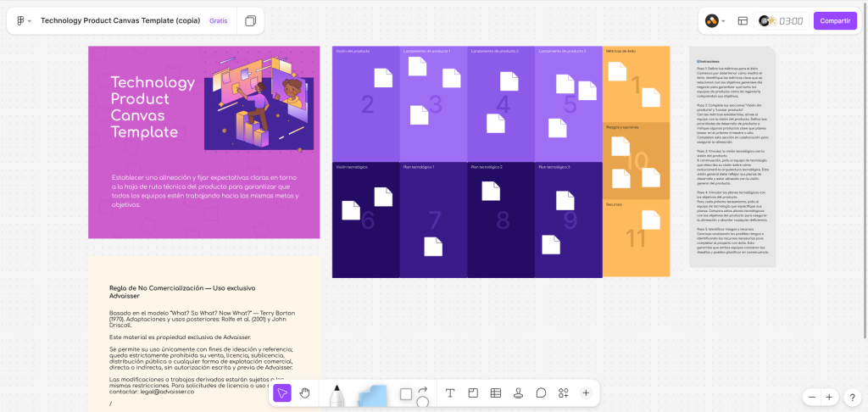Click the Compartir button
The width and height of the screenshot is (868, 412).
[x=835, y=20]
